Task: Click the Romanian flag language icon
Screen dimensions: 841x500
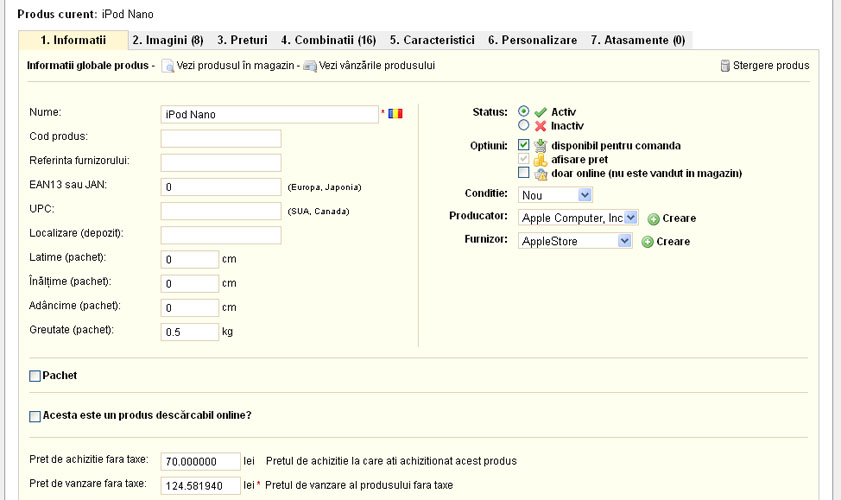Action: pyautogui.click(x=395, y=114)
